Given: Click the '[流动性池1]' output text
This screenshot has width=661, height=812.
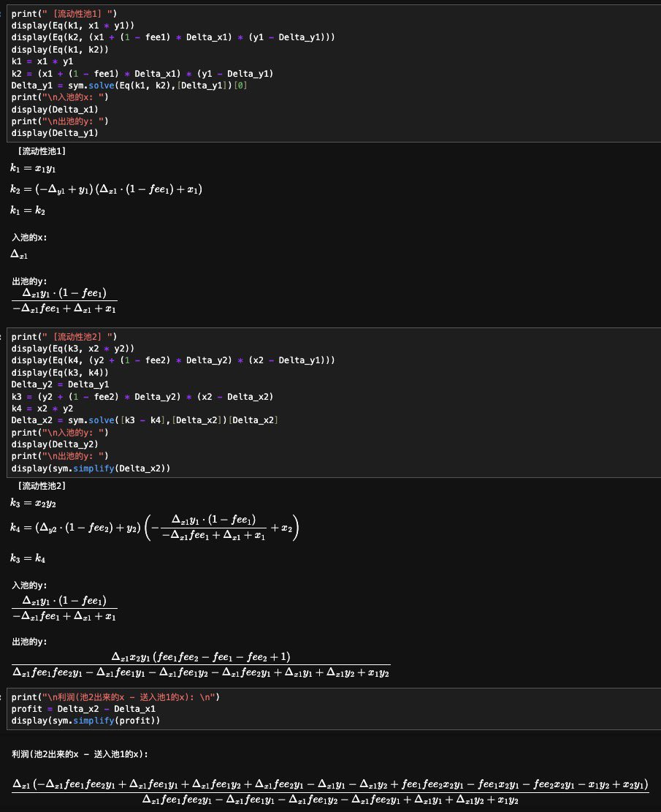Looking at the screenshot, I should pyautogui.click(x=41, y=151).
